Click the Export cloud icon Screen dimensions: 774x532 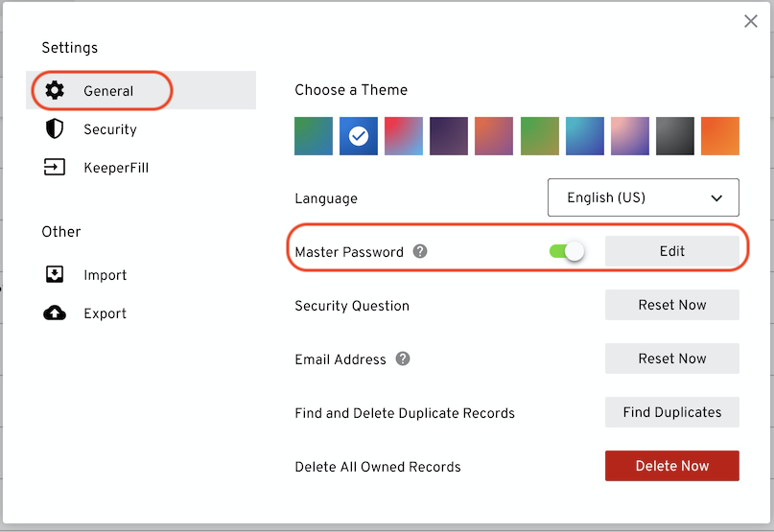(55, 312)
